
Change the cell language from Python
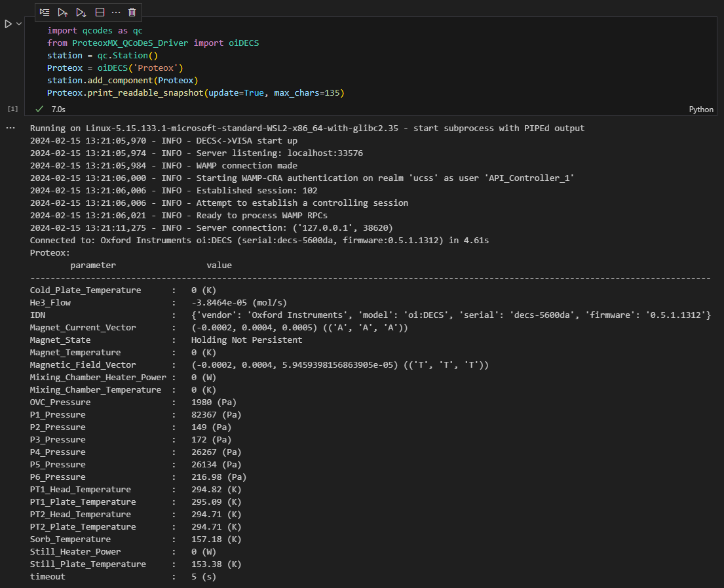click(x=701, y=109)
